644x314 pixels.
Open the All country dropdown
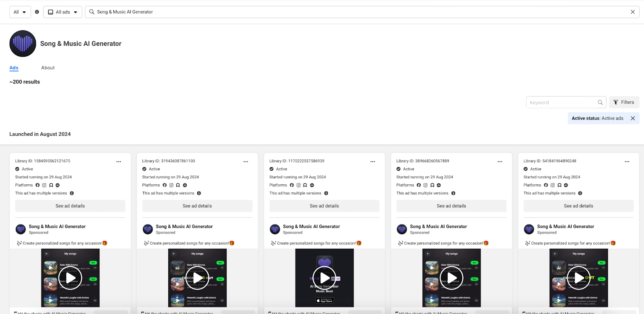coord(20,12)
